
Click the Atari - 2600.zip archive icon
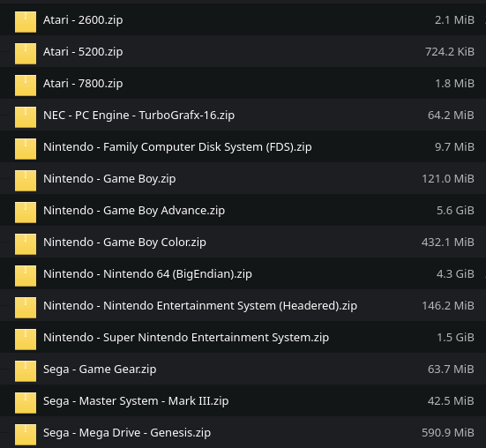(x=26, y=22)
